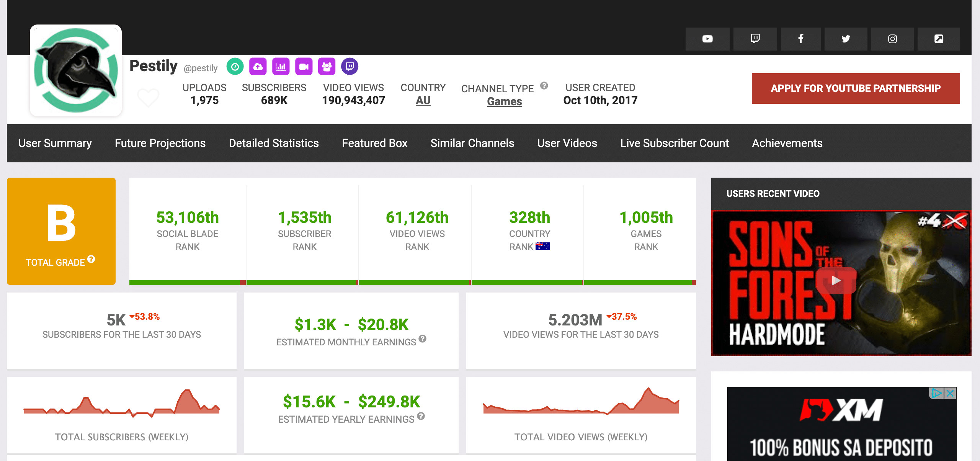Click the $15.6K - $249.8K yearly earnings
The width and height of the screenshot is (980, 461).
(x=351, y=402)
